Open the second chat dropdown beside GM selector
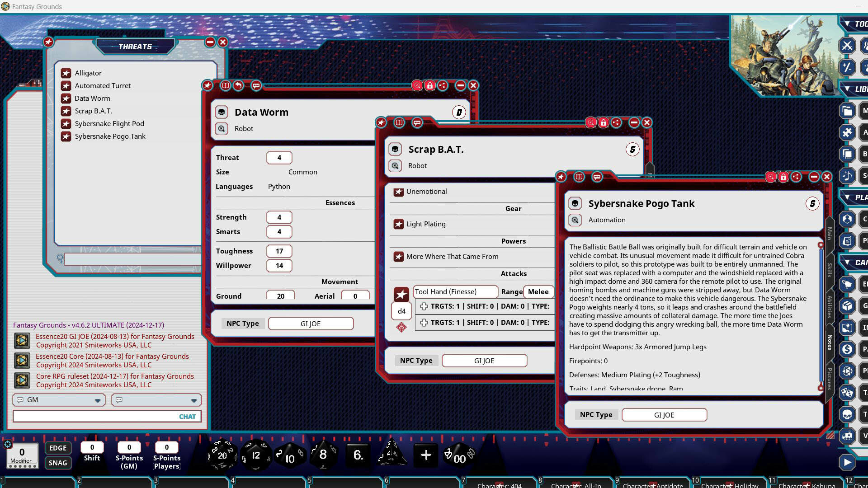This screenshot has height=488, width=868. coord(156,400)
